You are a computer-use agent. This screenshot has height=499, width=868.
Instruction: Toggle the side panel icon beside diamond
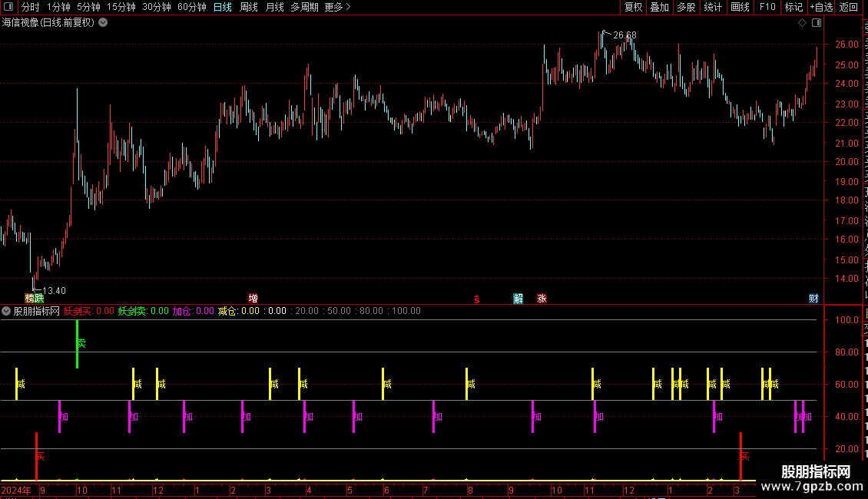tap(817, 23)
